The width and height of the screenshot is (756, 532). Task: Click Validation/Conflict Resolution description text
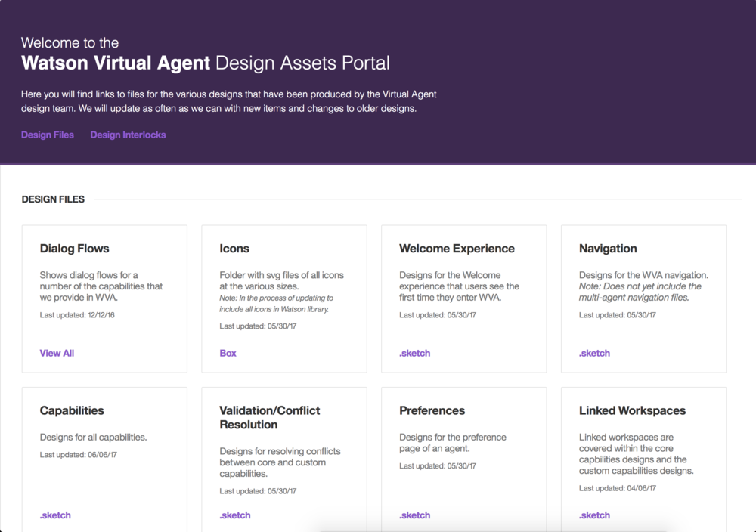point(280,462)
